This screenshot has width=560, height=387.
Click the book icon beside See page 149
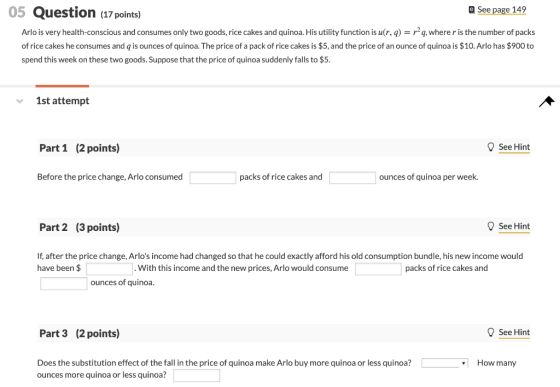point(471,10)
